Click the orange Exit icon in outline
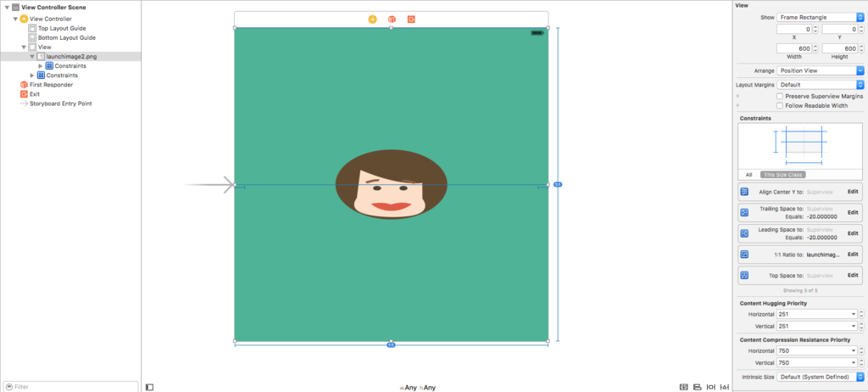The image size is (868, 392). (x=24, y=94)
